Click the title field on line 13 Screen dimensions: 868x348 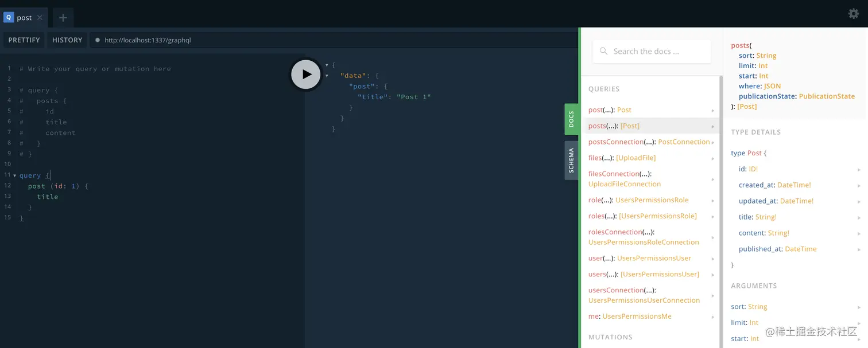pyautogui.click(x=48, y=197)
